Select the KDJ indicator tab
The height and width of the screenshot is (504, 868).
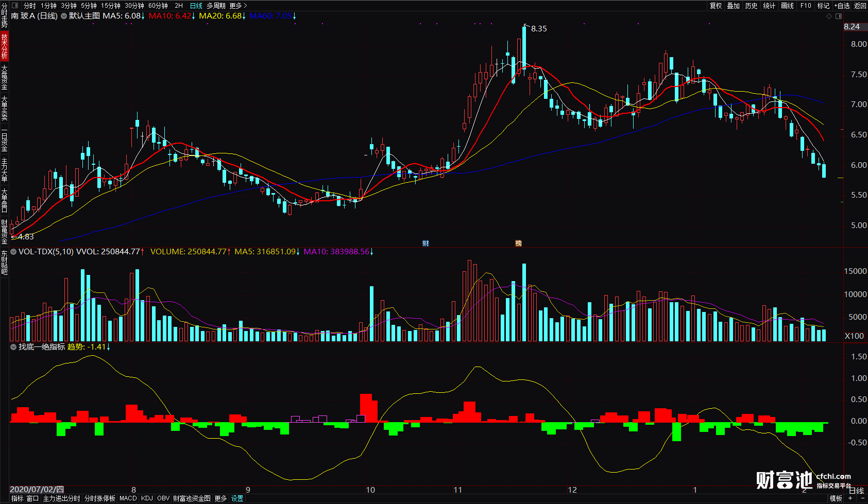[x=147, y=498]
